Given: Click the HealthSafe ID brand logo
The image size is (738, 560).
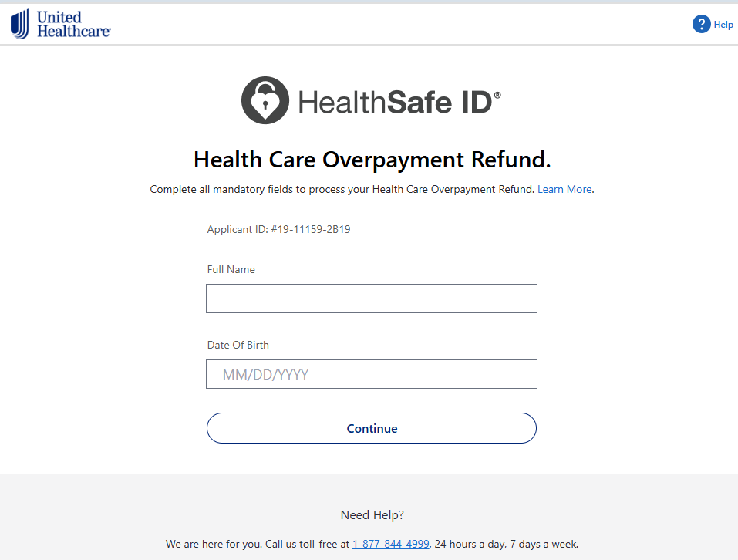Looking at the screenshot, I should [x=370, y=100].
